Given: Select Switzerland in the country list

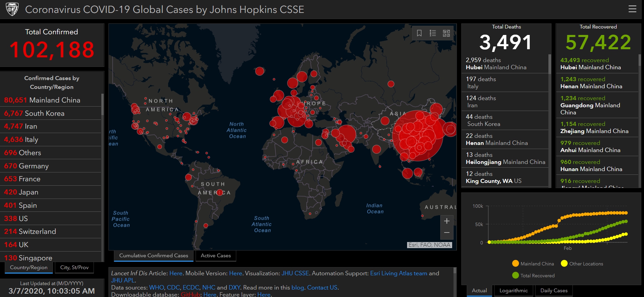Looking at the screenshot, I should [51, 231].
